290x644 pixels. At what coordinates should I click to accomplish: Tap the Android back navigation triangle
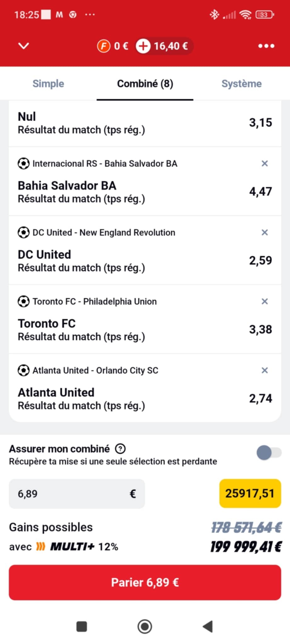pos(208,626)
